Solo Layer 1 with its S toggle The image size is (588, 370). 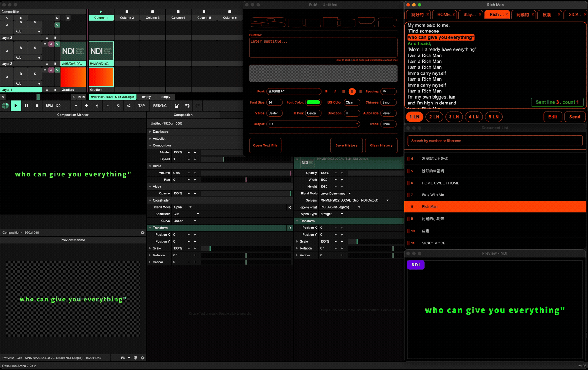coord(35,74)
